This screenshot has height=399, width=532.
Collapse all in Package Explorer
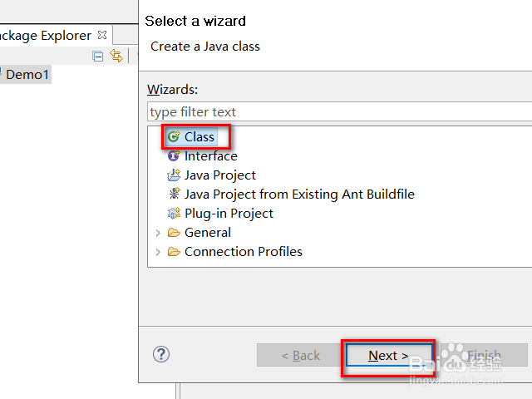(98, 57)
